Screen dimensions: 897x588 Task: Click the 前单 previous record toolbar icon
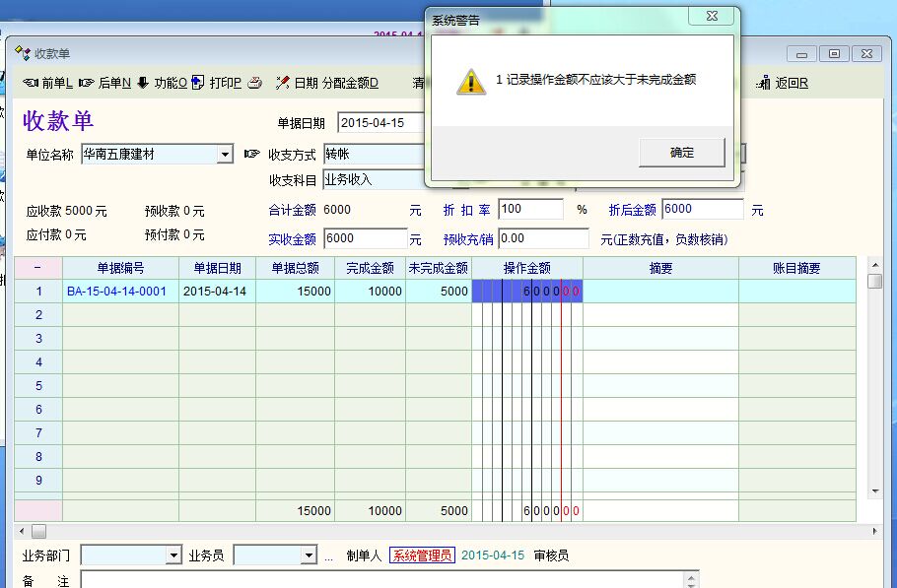pos(31,83)
